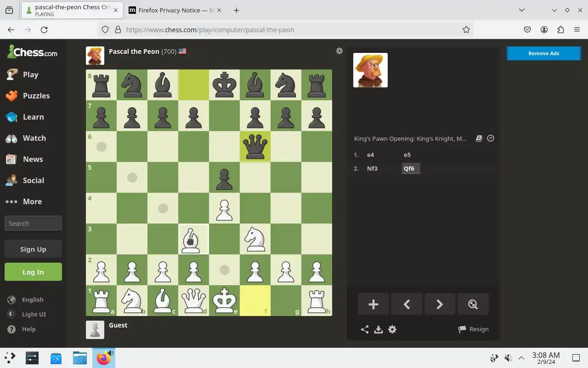Open game settings gear in side panel
Viewport: 588px width, 368px height.
[x=392, y=329]
